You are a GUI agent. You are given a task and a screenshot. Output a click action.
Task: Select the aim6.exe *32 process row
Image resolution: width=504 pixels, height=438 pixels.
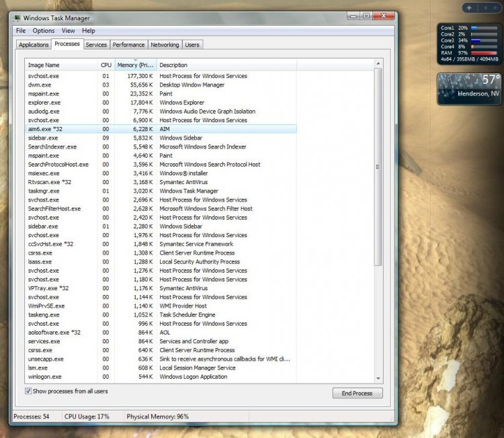tap(44, 129)
